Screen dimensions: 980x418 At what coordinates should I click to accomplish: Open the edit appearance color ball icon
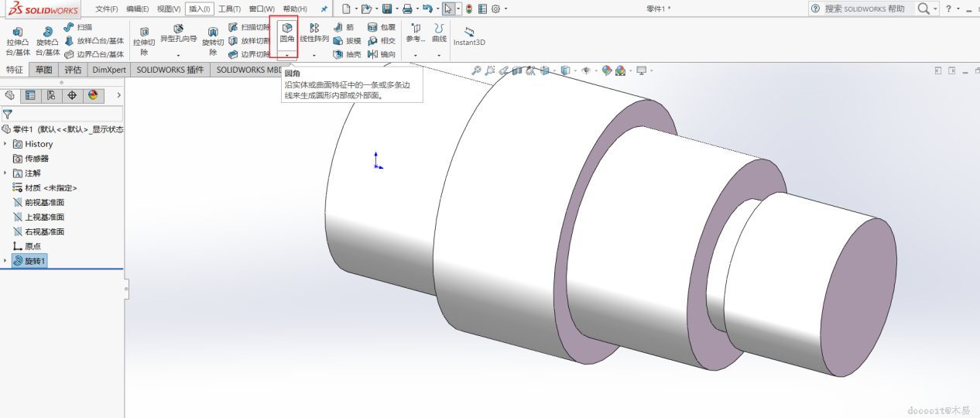(x=607, y=70)
